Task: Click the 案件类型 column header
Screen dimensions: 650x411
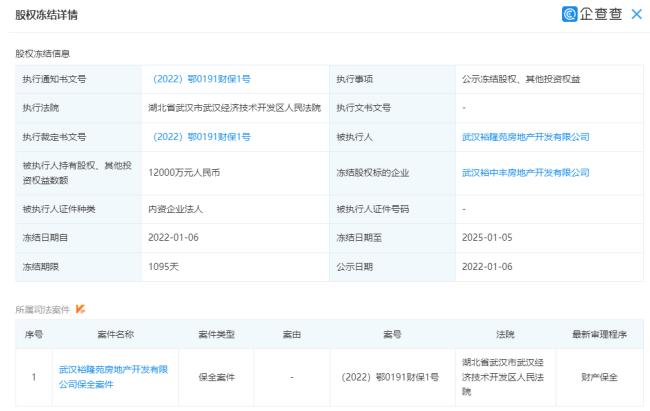Action: (x=216, y=334)
